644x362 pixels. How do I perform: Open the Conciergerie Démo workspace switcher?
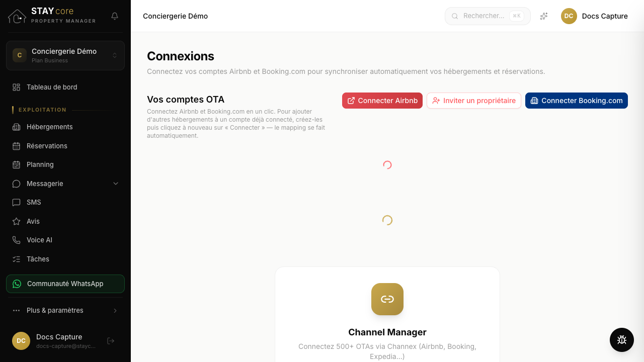pyautogui.click(x=65, y=55)
